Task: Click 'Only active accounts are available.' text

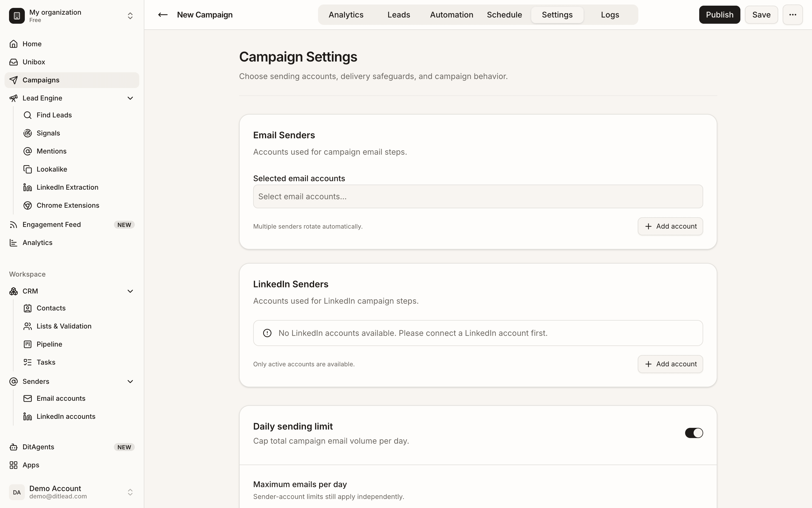Action: (304, 364)
